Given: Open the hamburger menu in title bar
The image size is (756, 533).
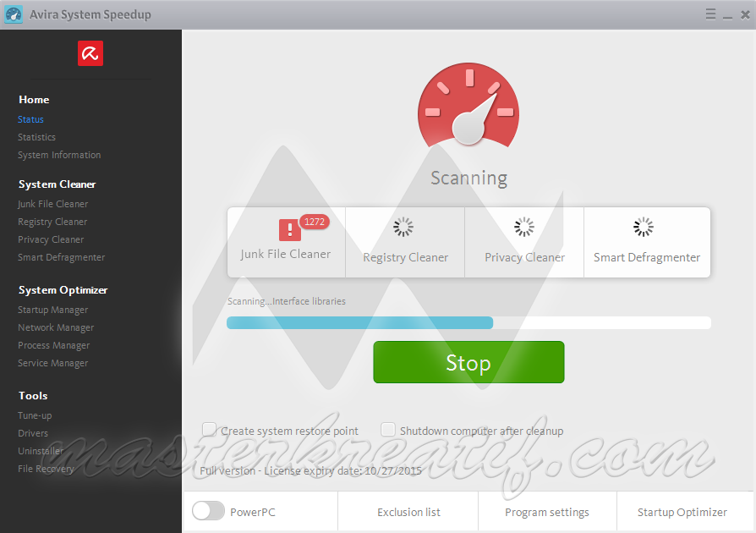Looking at the screenshot, I should pyautogui.click(x=710, y=14).
